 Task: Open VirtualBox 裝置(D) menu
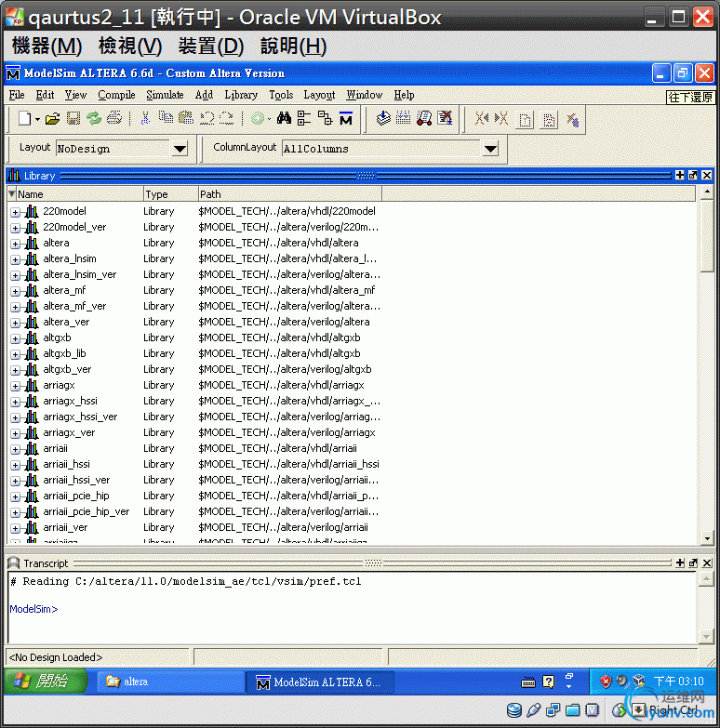coord(211,46)
